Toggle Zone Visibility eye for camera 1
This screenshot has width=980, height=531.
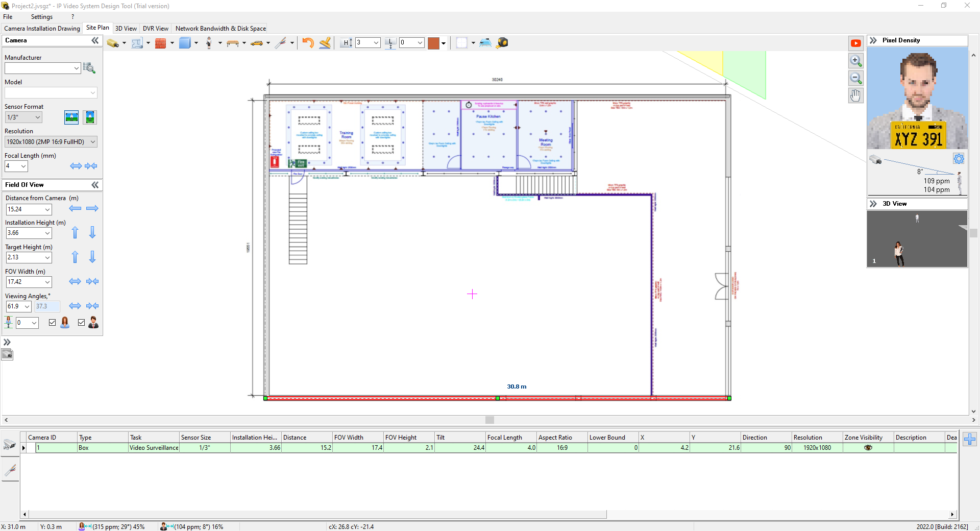click(868, 448)
